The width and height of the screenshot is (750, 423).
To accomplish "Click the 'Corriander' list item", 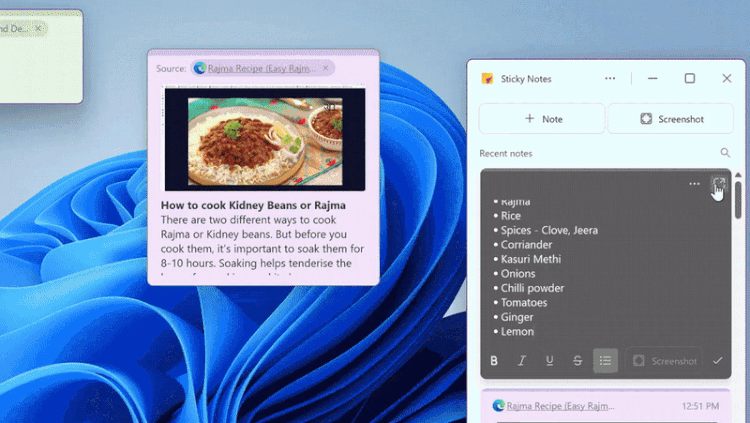I will point(526,245).
